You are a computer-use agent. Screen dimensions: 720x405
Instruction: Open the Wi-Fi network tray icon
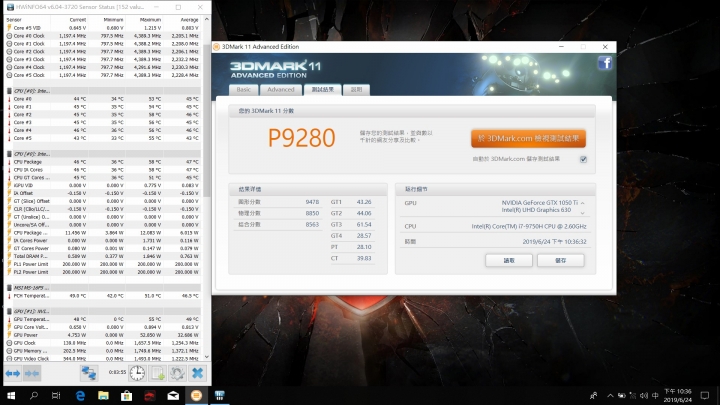point(633,396)
